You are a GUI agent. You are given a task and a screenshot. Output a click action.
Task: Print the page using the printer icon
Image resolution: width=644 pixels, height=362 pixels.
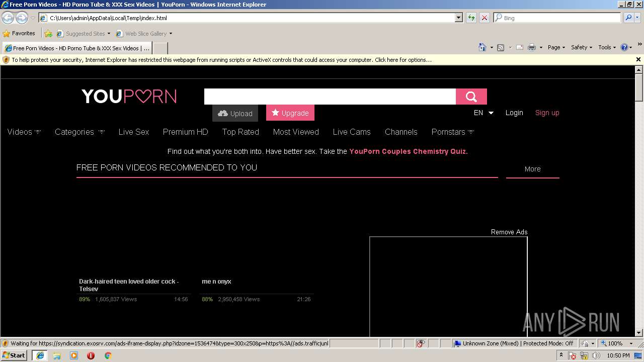[532, 47]
